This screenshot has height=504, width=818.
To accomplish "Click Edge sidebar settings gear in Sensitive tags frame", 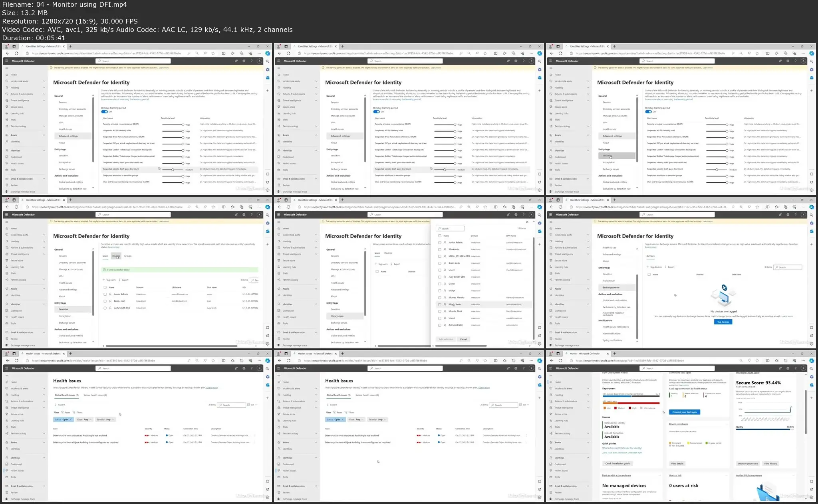I will [268, 344].
